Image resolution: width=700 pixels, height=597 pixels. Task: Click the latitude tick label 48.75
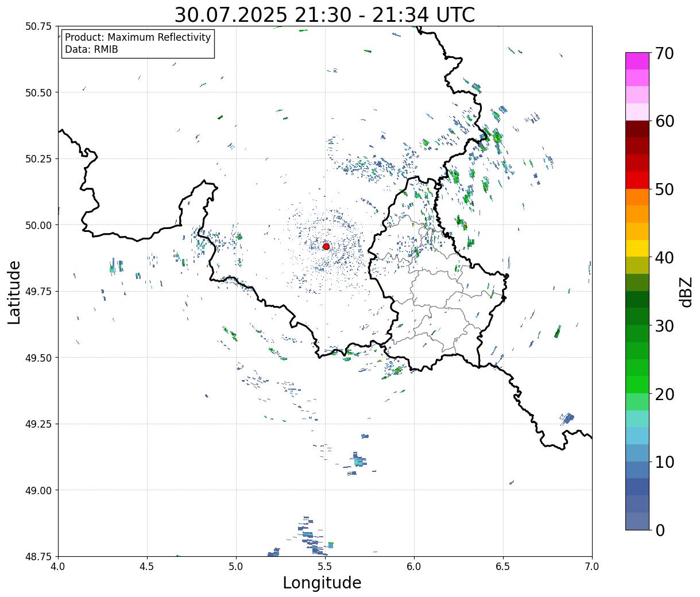38,556
